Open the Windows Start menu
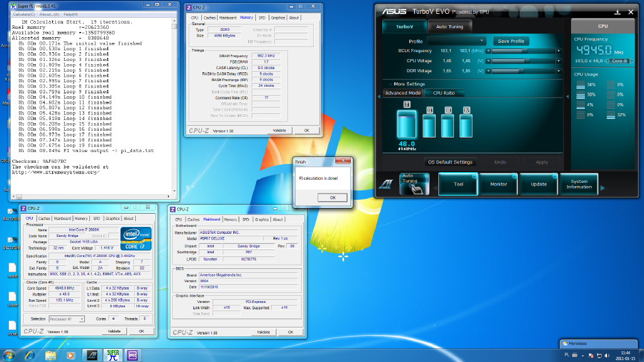The width and height of the screenshot is (644, 362). (9, 355)
